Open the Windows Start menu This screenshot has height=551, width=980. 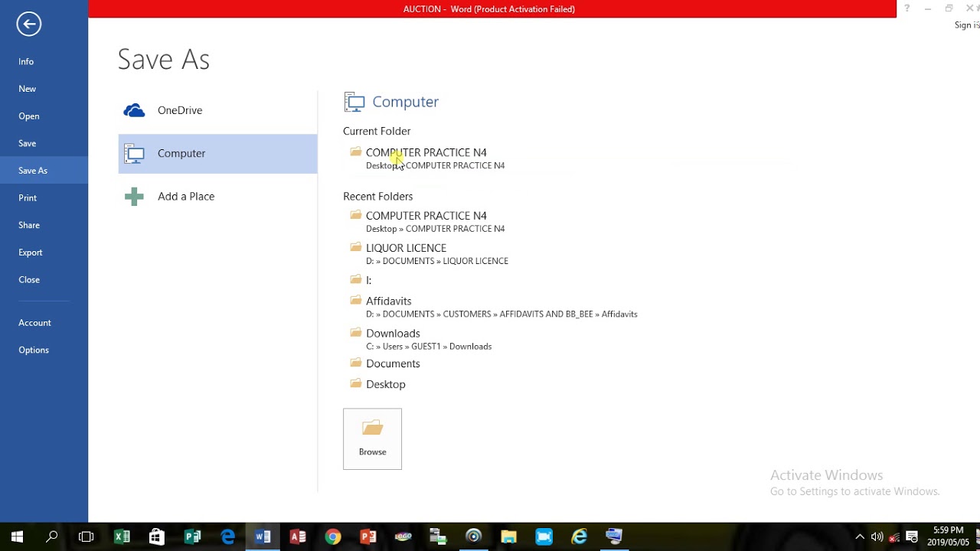pos(17,536)
